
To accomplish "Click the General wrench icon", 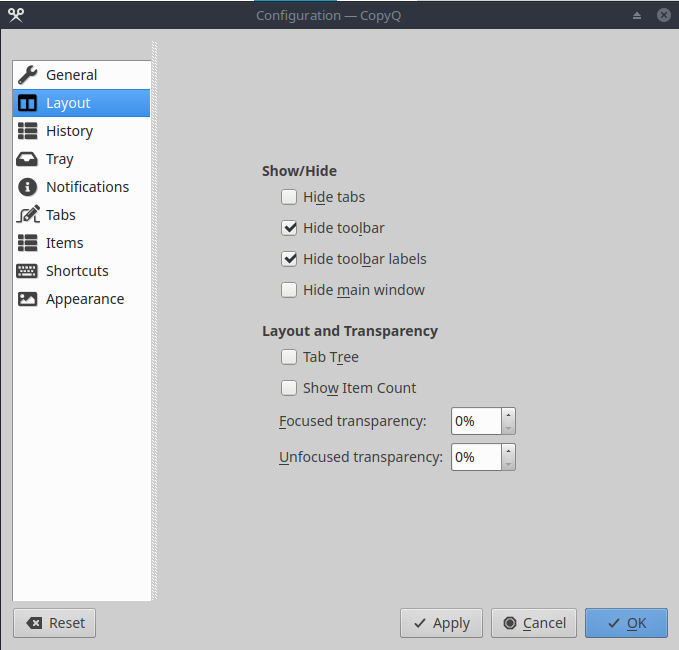I will [28, 75].
